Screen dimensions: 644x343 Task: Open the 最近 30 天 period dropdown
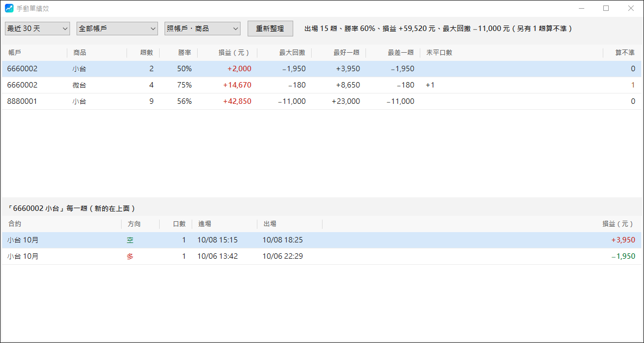click(x=37, y=29)
